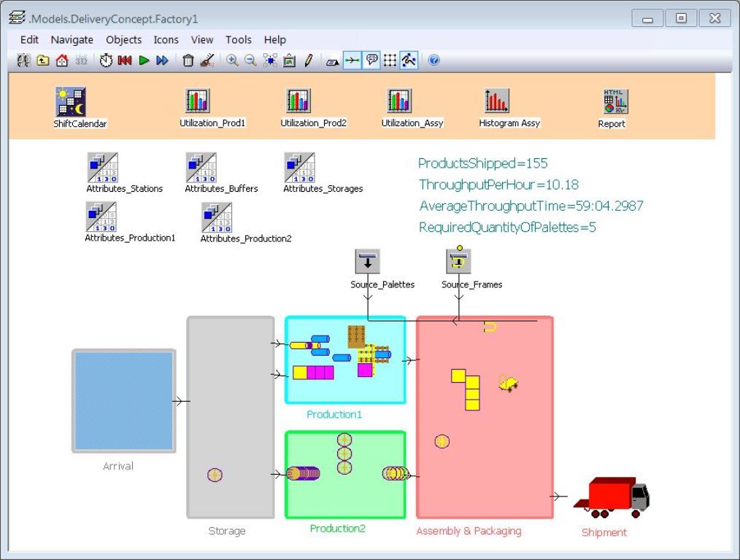Open the Tools menu
The image size is (740, 560).
tap(238, 40)
